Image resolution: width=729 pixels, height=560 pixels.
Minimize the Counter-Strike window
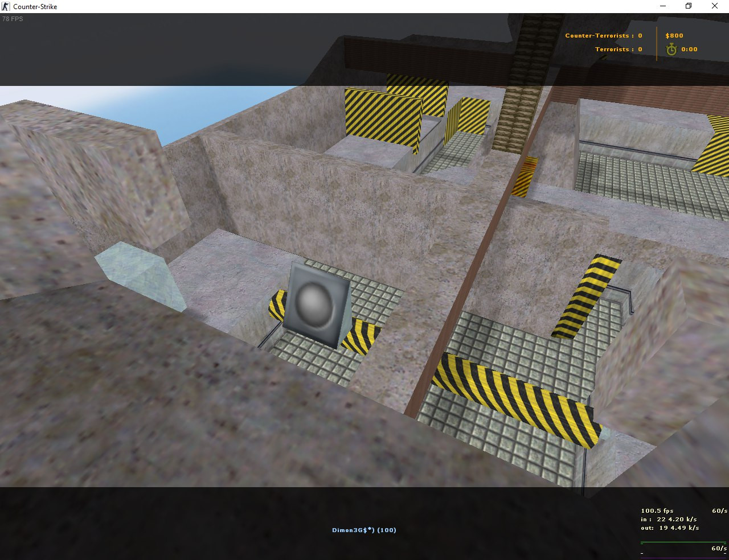[663, 6]
